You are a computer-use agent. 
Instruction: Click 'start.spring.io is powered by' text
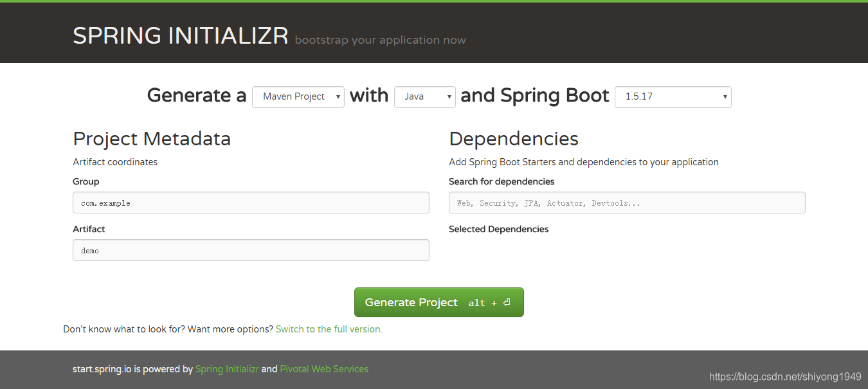tap(132, 369)
